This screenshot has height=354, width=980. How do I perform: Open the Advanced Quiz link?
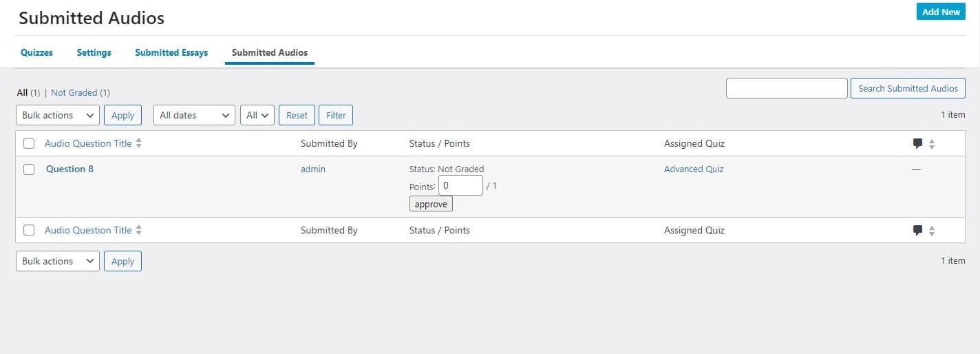[x=694, y=169]
